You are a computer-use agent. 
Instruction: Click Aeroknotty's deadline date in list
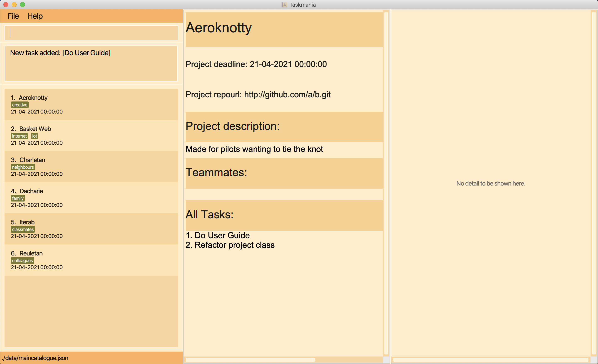coord(37,112)
